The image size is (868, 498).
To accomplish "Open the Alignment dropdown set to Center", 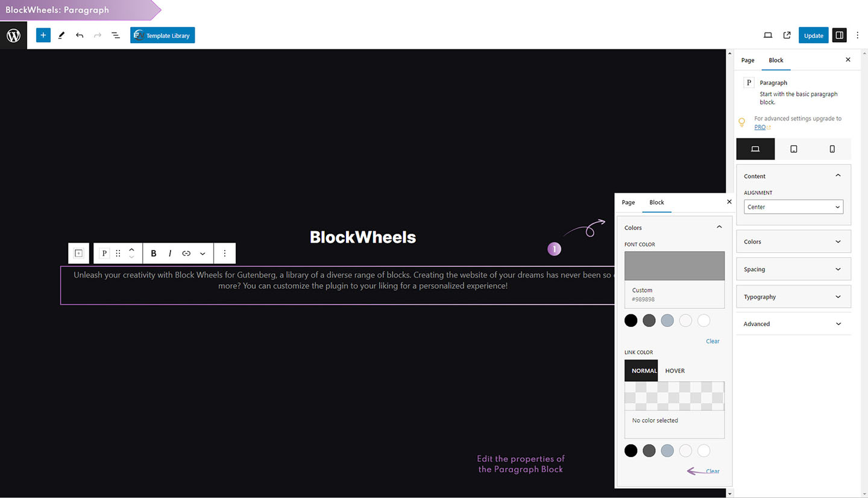I will tap(793, 207).
